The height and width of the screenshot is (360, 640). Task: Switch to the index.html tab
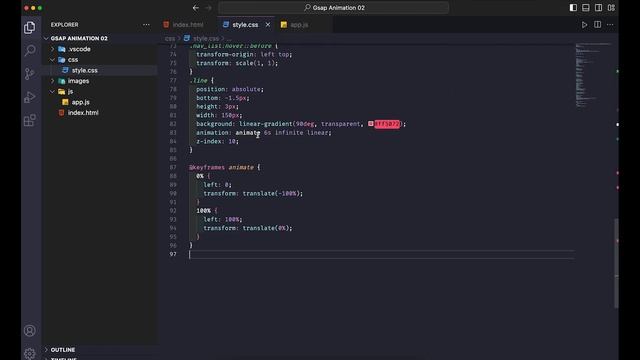point(188,25)
